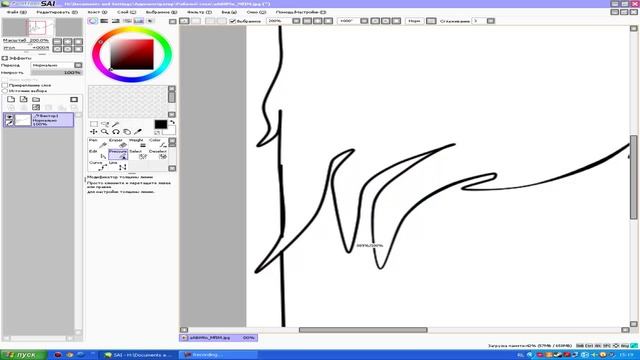Select the eyedropper color picker tool
The height and width of the screenshot is (360, 640).
(138, 132)
